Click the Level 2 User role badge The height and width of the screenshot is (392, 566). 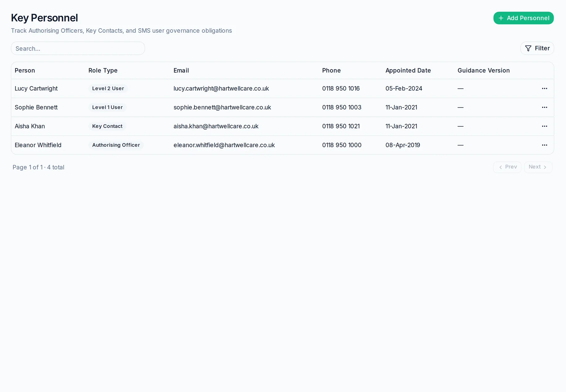(x=108, y=89)
